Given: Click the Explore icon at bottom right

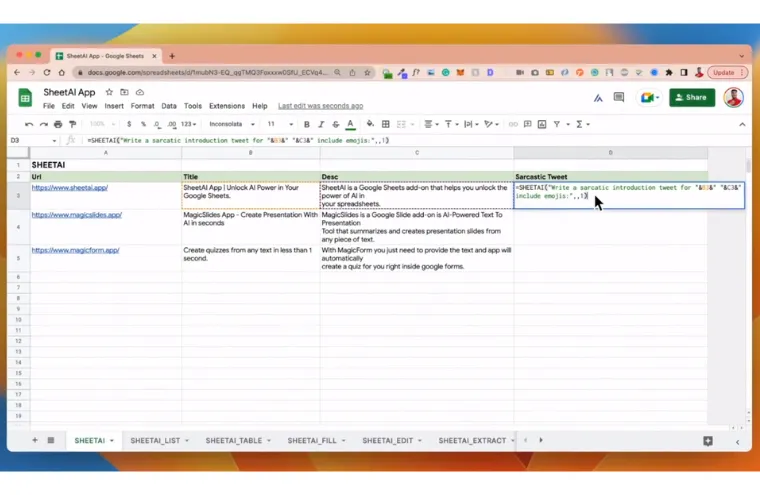Looking at the screenshot, I should coord(708,441).
